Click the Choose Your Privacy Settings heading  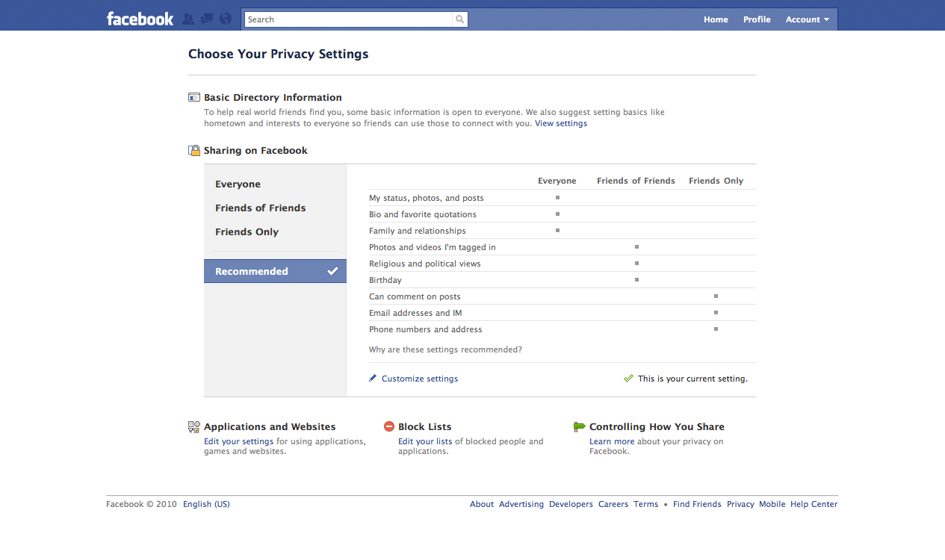[278, 54]
